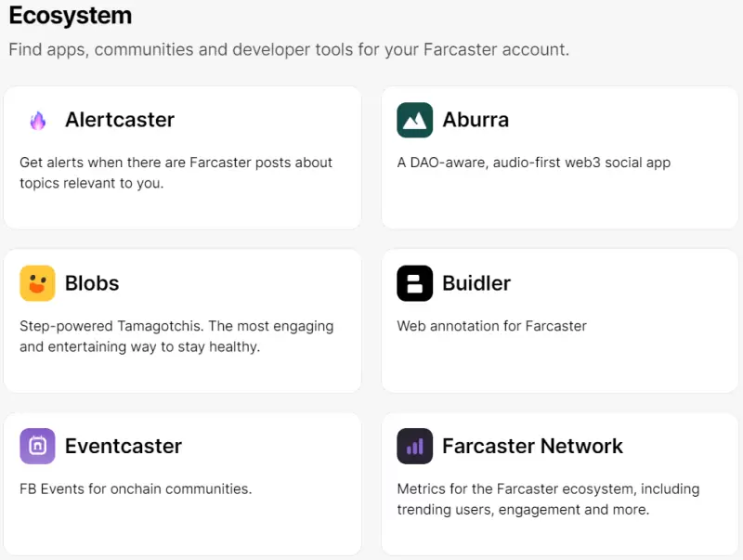Open the Buidler title link
The width and height of the screenshot is (743, 560).
476,283
